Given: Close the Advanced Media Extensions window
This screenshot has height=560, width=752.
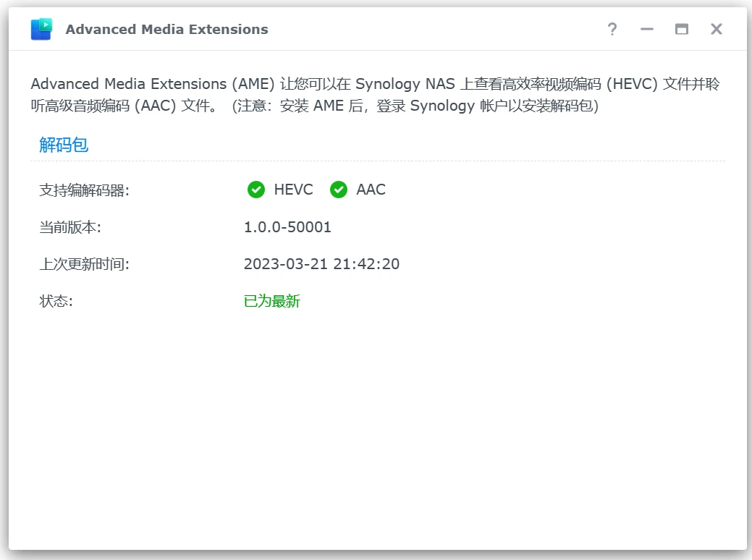Looking at the screenshot, I should pyautogui.click(x=716, y=29).
